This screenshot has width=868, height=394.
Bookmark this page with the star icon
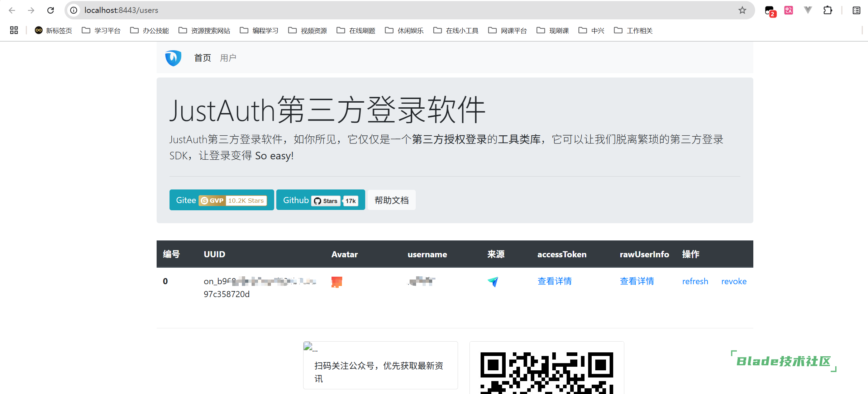coord(742,10)
